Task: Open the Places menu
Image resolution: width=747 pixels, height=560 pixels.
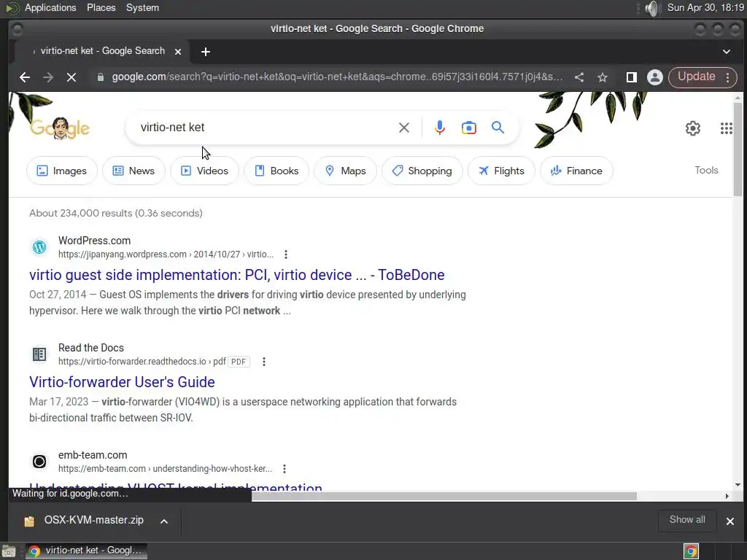Action: click(101, 7)
